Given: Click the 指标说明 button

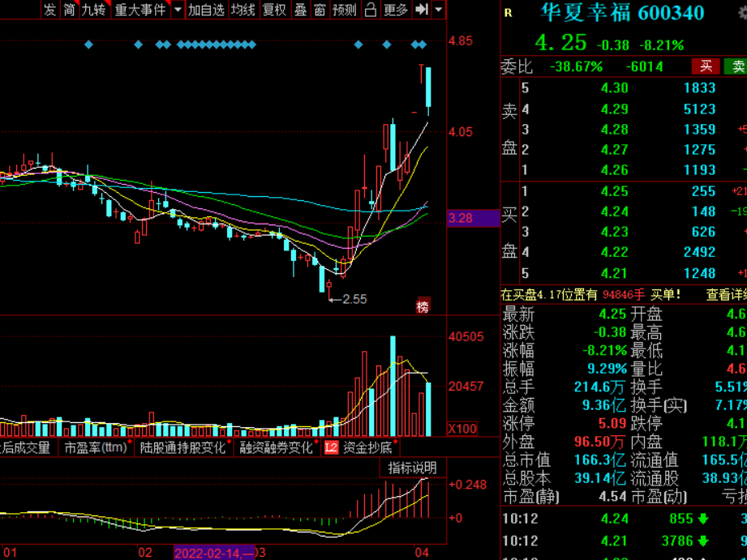Looking at the screenshot, I should (x=412, y=468).
